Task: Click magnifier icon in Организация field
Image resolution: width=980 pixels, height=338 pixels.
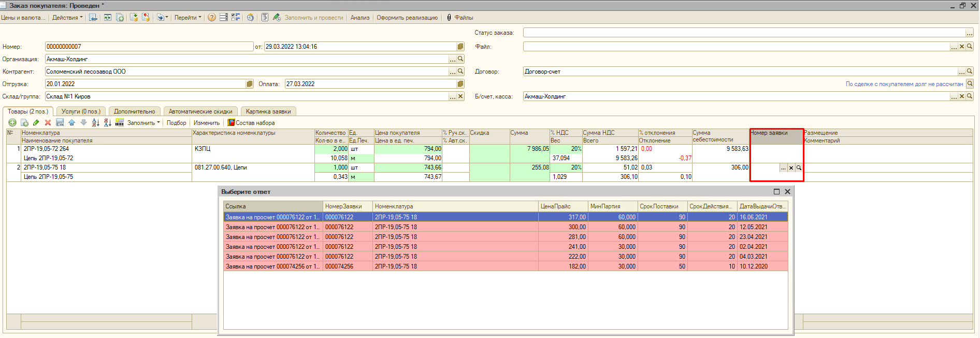Action: coord(460,59)
